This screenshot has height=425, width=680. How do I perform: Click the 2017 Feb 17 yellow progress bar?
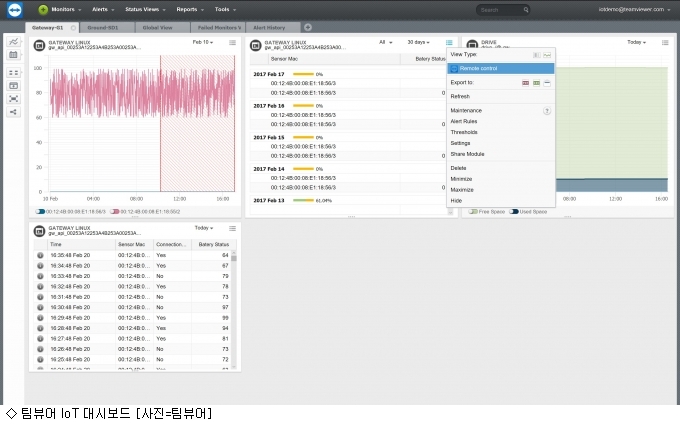tap(303, 74)
